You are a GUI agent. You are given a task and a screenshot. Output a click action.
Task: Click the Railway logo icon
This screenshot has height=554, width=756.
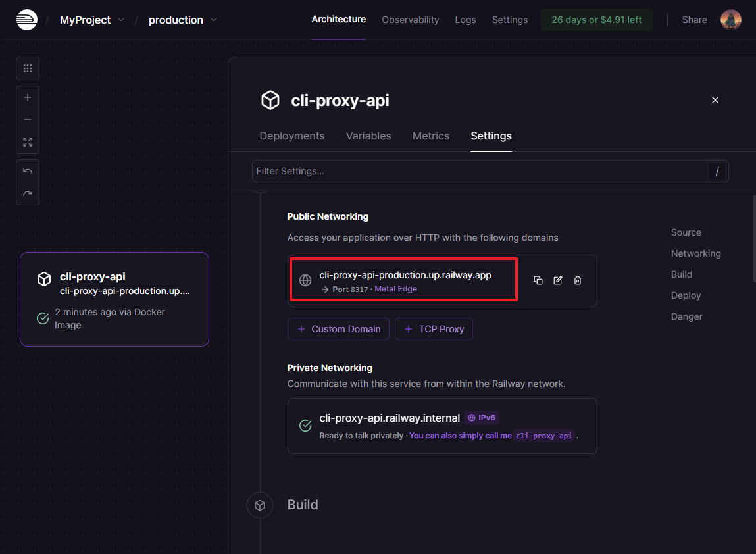pos(27,20)
